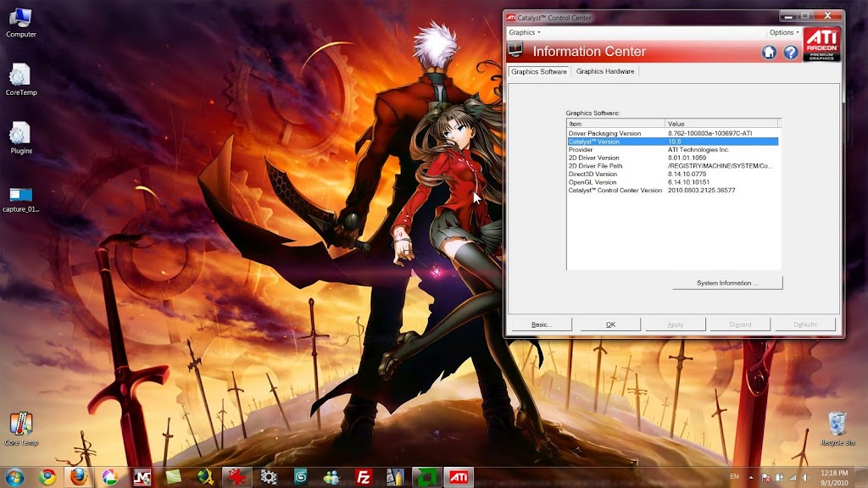Click the value 2010.0803.2125.36577
868x488 pixels.
coord(701,191)
